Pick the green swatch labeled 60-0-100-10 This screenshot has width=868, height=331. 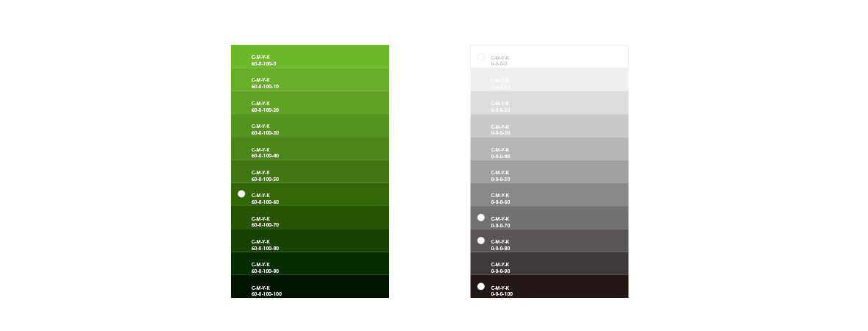(x=310, y=79)
